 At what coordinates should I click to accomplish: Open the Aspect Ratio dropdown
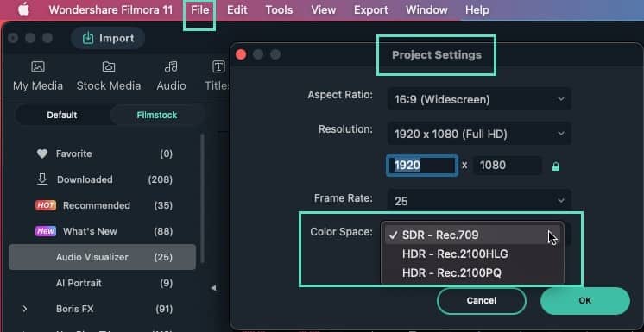479,99
